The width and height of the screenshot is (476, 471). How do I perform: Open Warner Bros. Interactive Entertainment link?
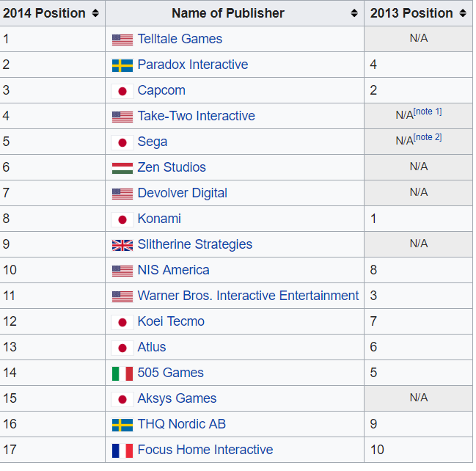[248, 296]
